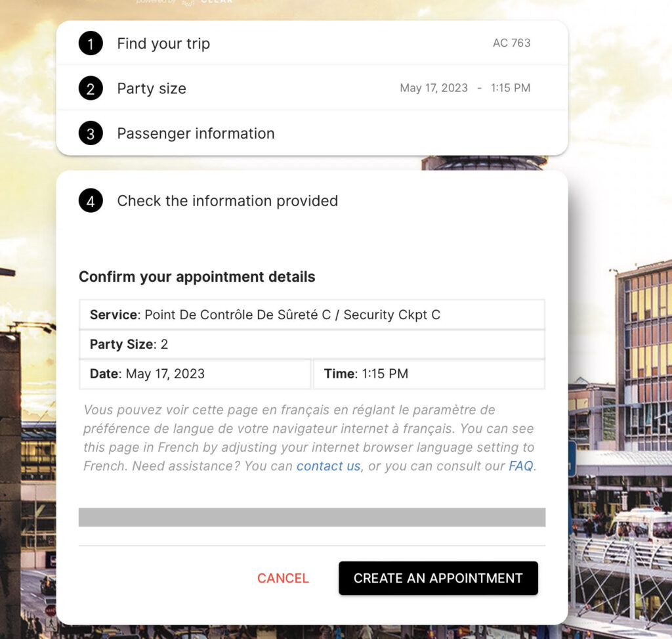Viewport: 672px width, 639px height.
Task: Click the gray bar above Cancel
Action: click(312, 517)
